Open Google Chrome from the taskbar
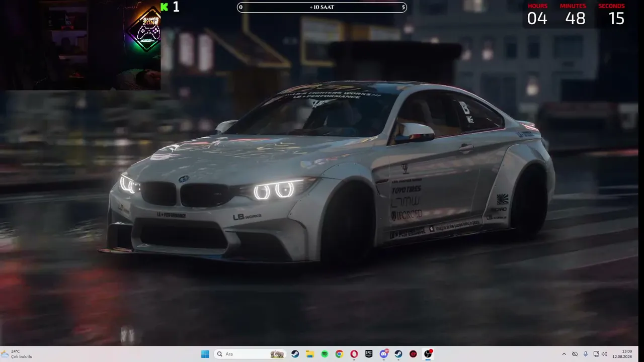644x362 pixels. point(339,354)
